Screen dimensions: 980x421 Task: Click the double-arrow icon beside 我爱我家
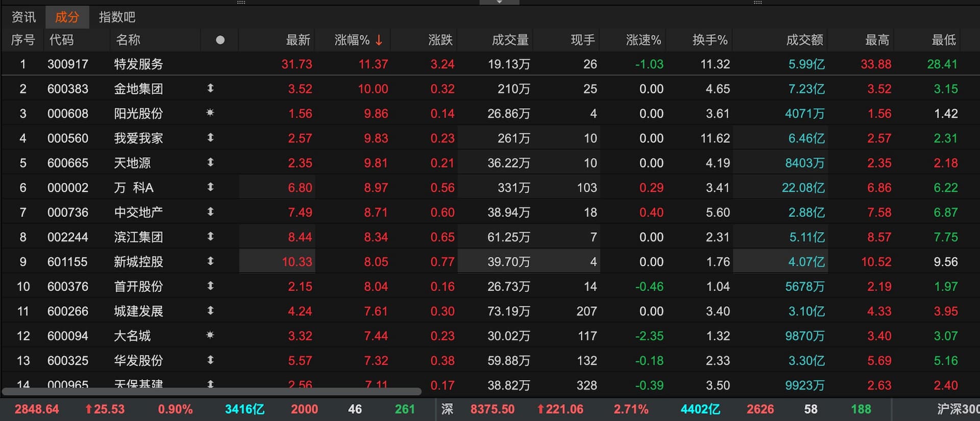[210, 138]
